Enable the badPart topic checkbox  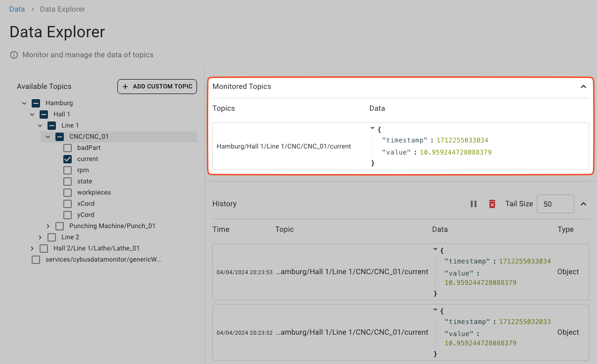pos(67,148)
